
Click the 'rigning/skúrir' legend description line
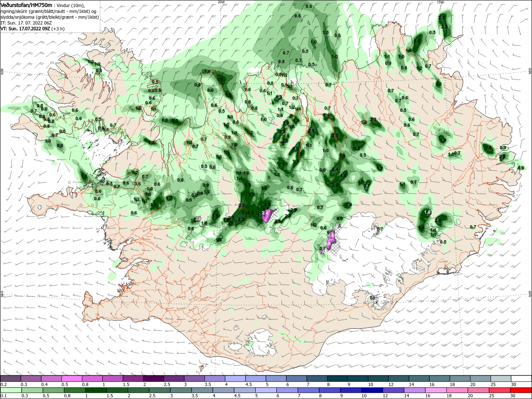pyautogui.click(x=49, y=11)
